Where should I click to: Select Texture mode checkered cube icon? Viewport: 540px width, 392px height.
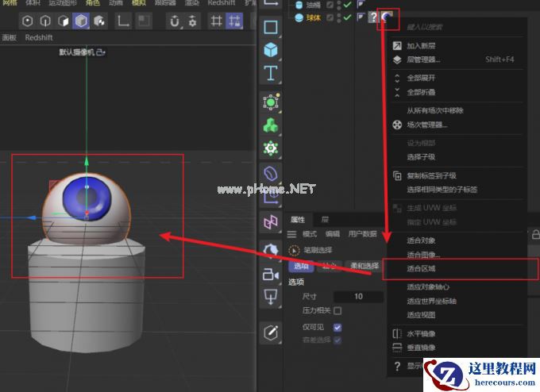tap(99, 21)
